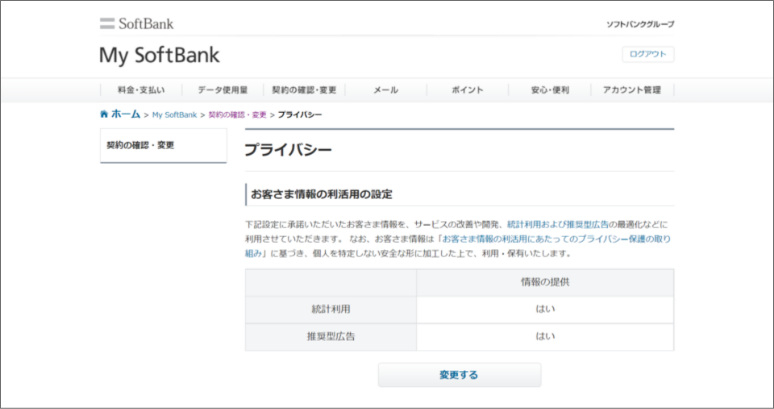Viewport: 774px width, 409px height.
Task: Click the SoftBank logo at top left
Action: [x=137, y=23]
